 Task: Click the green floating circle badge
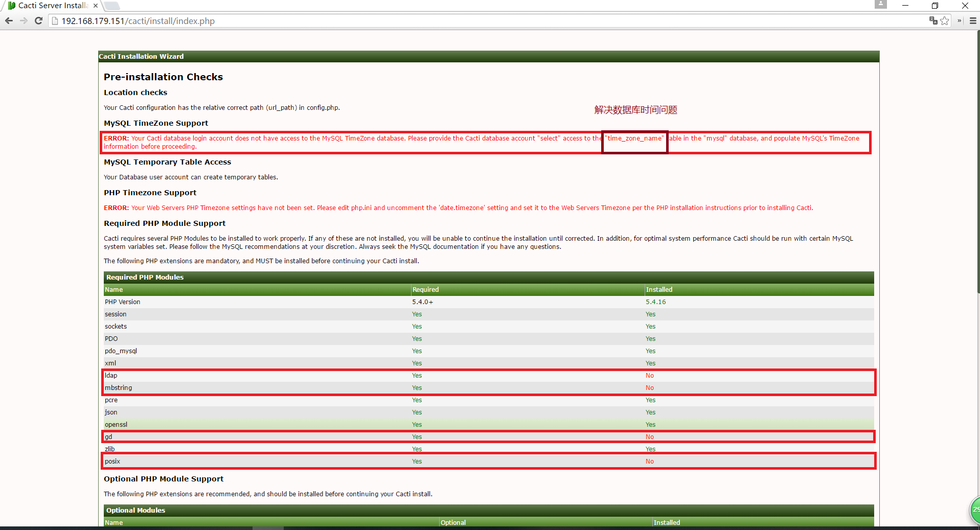pyautogui.click(x=975, y=510)
